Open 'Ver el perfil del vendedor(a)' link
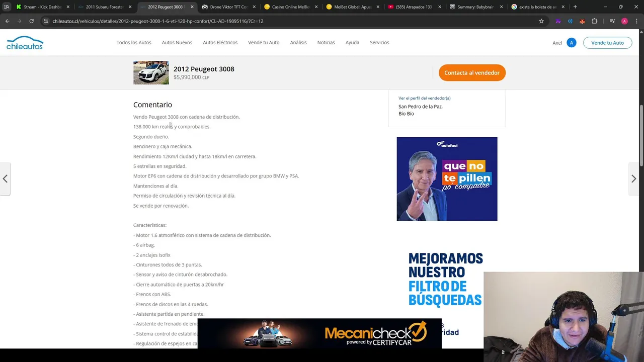This screenshot has width=644, height=362. (424, 98)
